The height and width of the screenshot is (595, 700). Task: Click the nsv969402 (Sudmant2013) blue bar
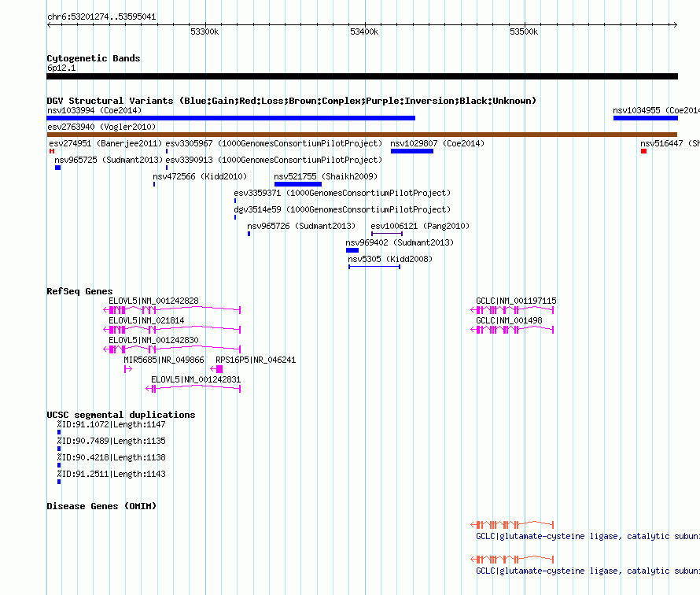(x=352, y=250)
